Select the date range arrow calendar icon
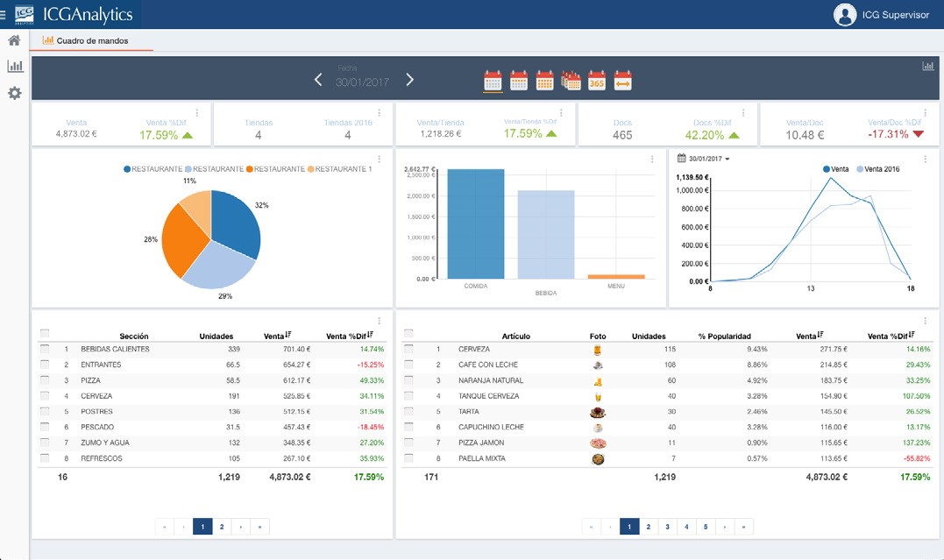 click(623, 81)
